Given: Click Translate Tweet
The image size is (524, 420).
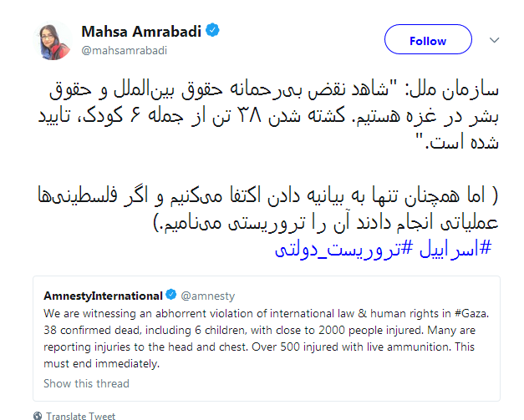Looking at the screenshot, I should [81, 415].
